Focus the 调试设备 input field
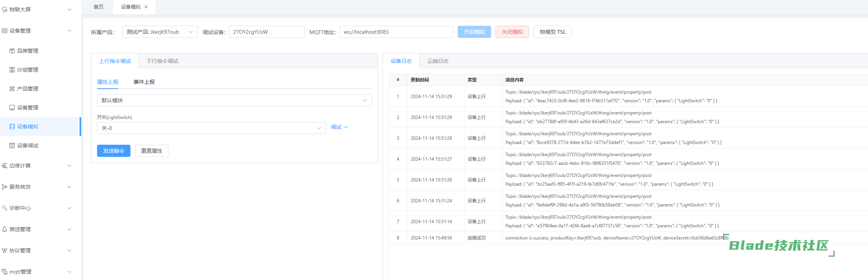868x280 pixels. [267, 32]
